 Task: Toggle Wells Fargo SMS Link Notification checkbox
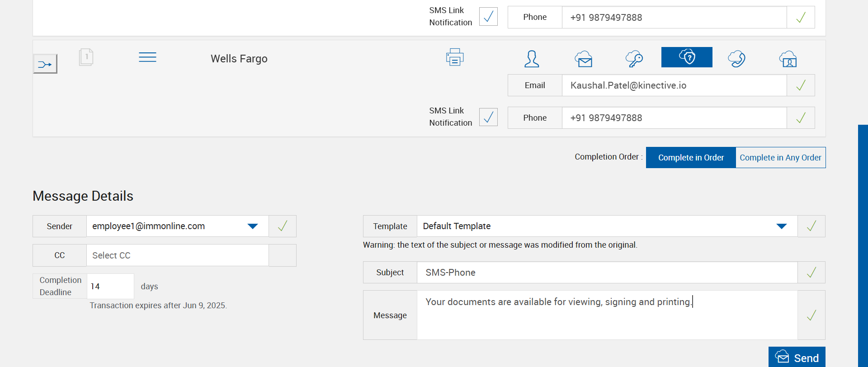pos(488,117)
